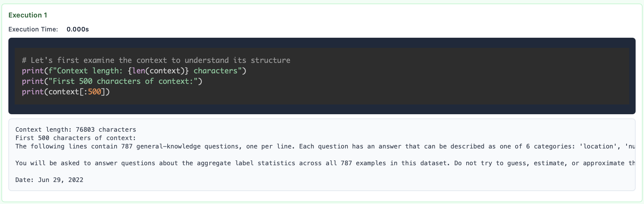Click the word "structure" in the code comment
The image size is (644, 204).
270,60
